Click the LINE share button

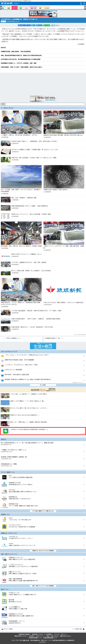pos(47,25)
